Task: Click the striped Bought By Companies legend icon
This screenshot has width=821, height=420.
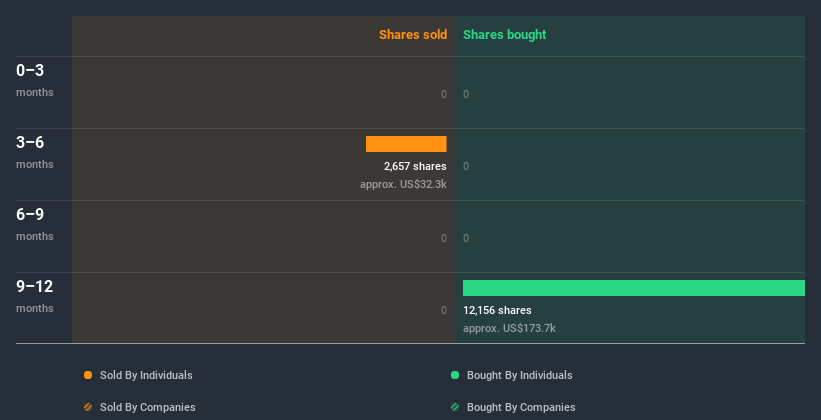Action: pos(455,407)
